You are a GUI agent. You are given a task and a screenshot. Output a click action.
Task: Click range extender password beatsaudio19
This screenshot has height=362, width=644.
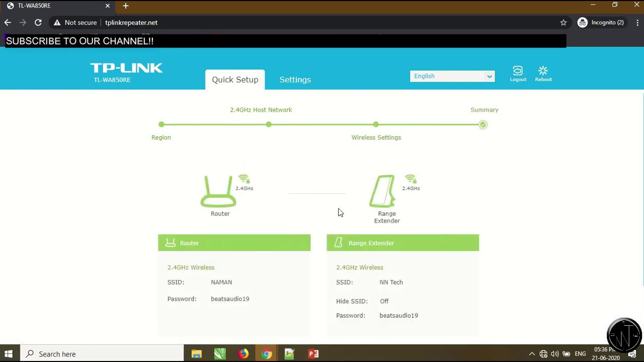398,315
